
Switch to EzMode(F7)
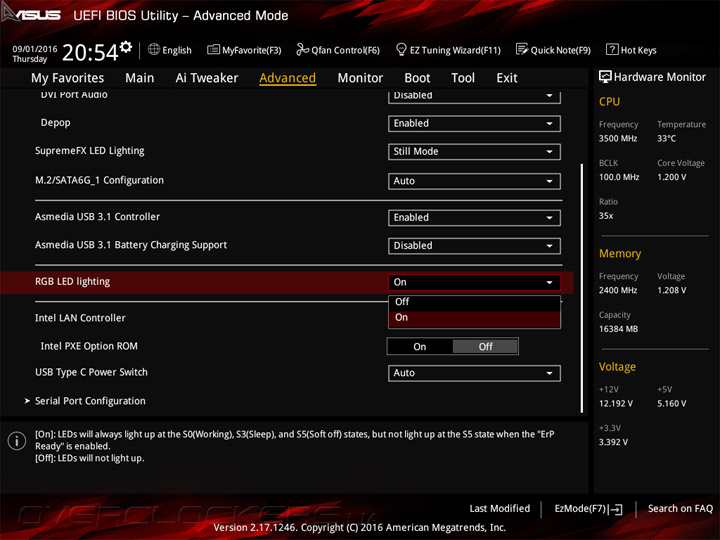pos(588,509)
